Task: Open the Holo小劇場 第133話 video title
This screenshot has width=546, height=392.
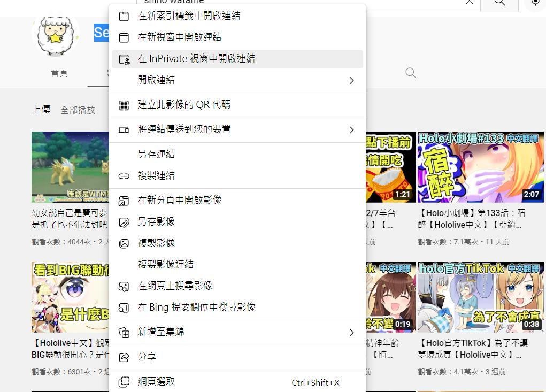Action: [x=472, y=219]
